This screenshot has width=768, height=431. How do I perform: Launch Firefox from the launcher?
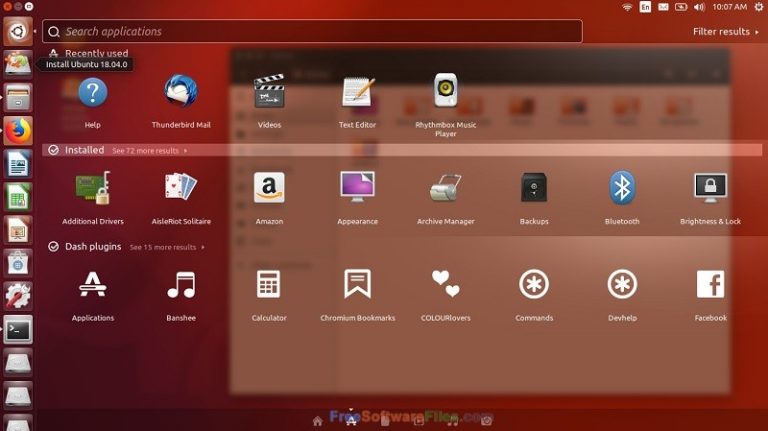point(18,130)
